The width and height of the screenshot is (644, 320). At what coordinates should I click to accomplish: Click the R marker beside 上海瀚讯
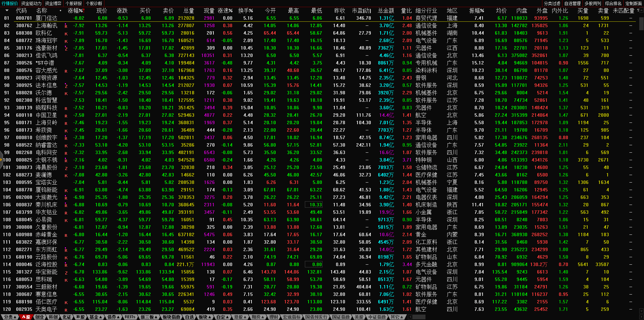pyautogui.click(x=66, y=26)
